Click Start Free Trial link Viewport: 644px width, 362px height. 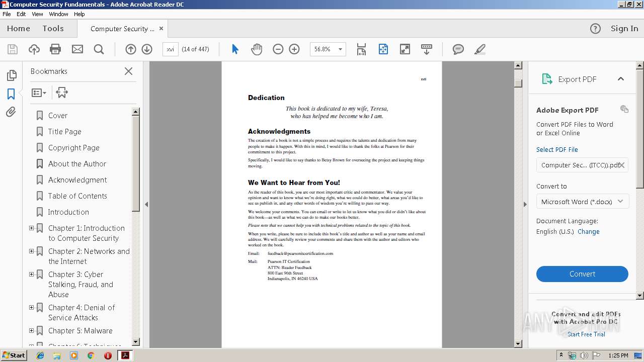click(x=586, y=334)
